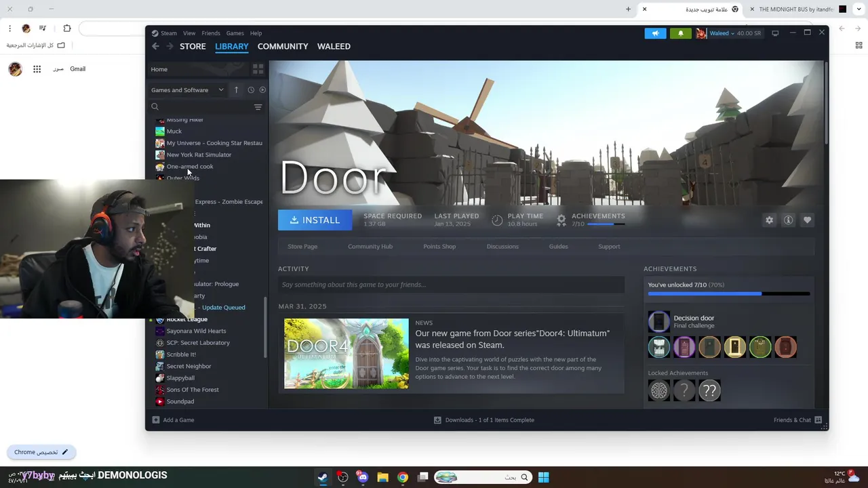The height and width of the screenshot is (488, 868).
Task: Click the locked brain achievement icon
Action: 658,390
